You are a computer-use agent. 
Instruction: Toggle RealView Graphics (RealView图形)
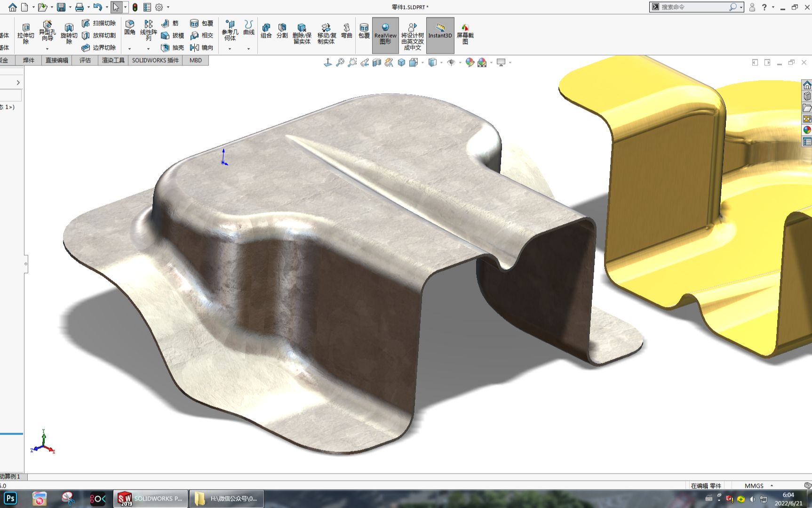click(385, 34)
